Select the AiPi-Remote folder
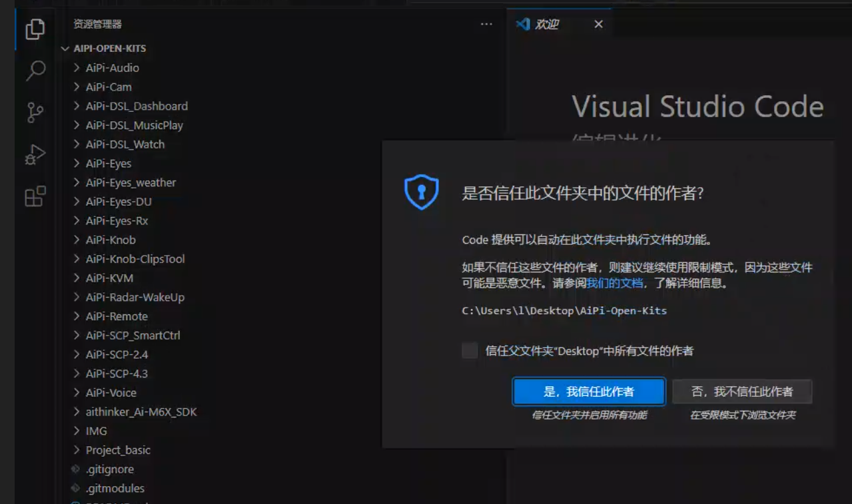Screen dimensions: 852x504 pos(117,316)
